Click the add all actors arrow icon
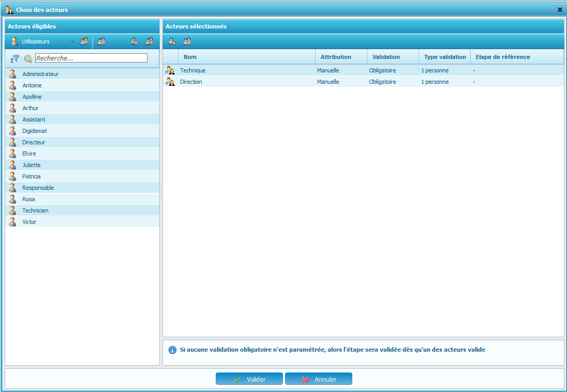Image resolution: width=567 pixels, height=392 pixels. (x=149, y=41)
